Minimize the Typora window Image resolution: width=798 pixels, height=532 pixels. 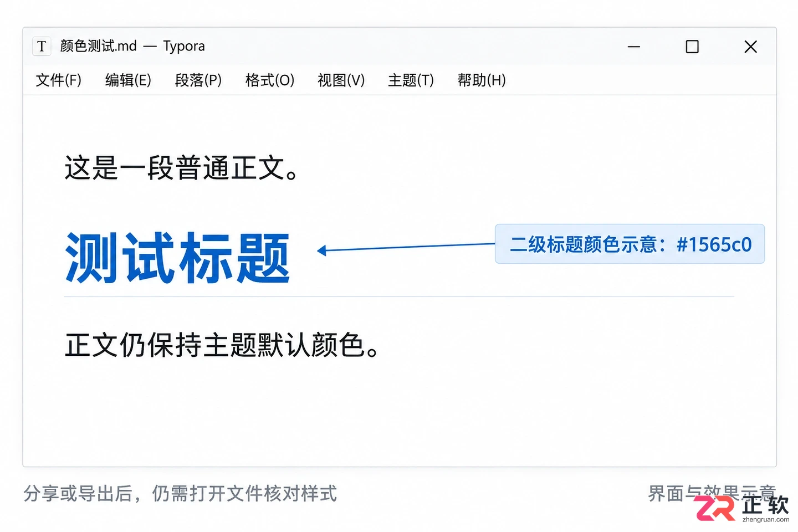(634, 47)
